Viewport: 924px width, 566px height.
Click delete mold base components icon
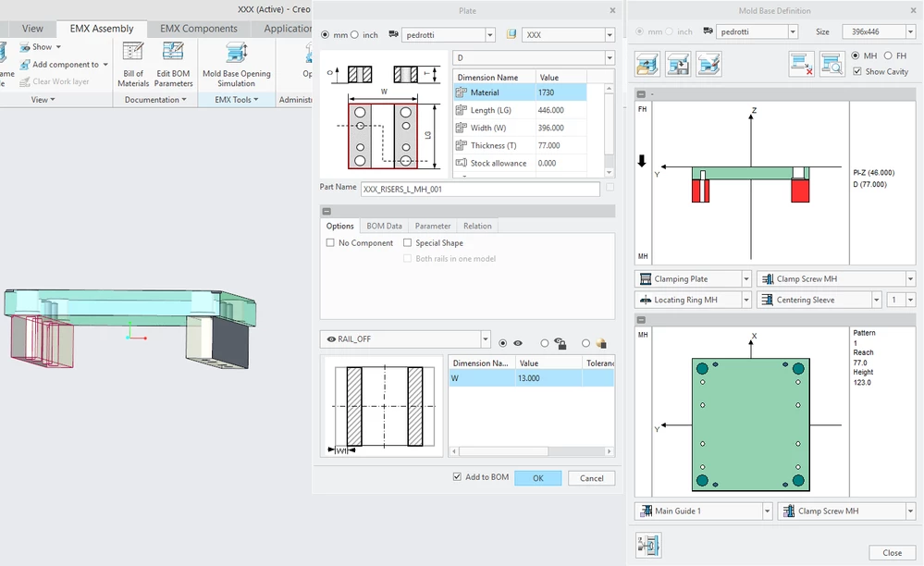pyautogui.click(x=801, y=64)
